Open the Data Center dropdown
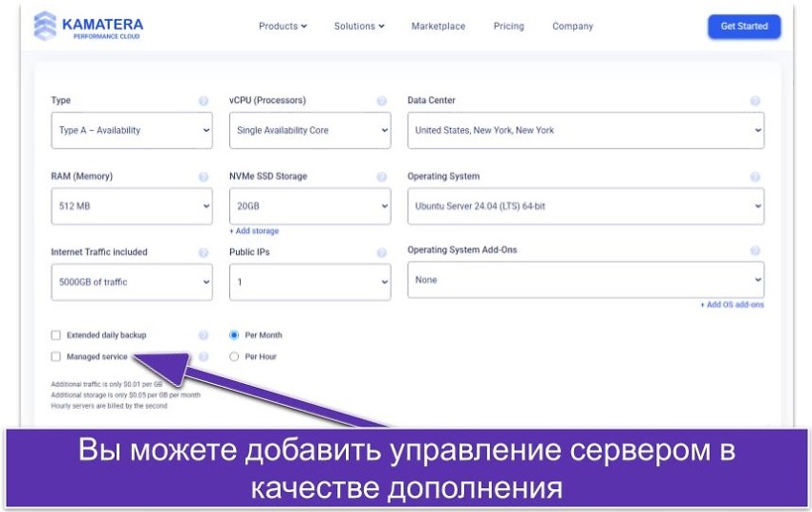Screen dimensions: 812x512 pyautogui.click(x=586, y=131)
